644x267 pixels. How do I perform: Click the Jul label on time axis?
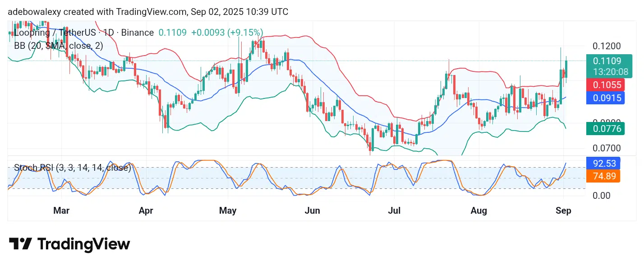(x=395, y=211)
